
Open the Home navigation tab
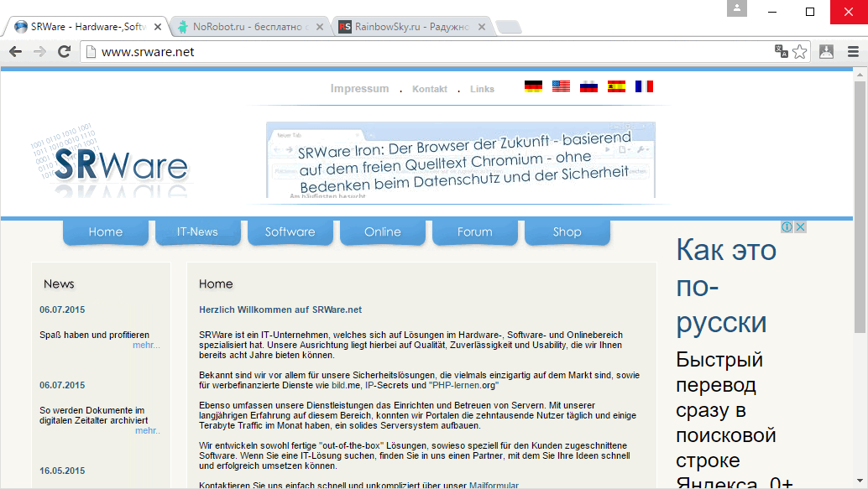tap(106, 231)
